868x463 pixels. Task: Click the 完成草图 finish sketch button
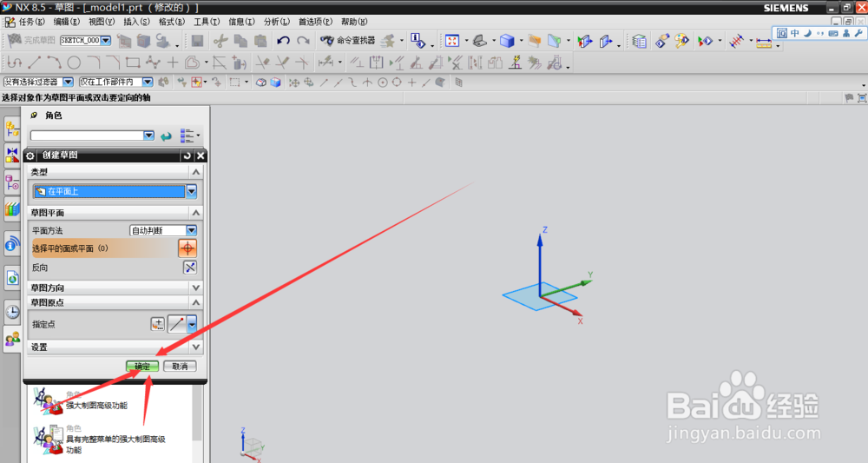click(x=31, y=41)
